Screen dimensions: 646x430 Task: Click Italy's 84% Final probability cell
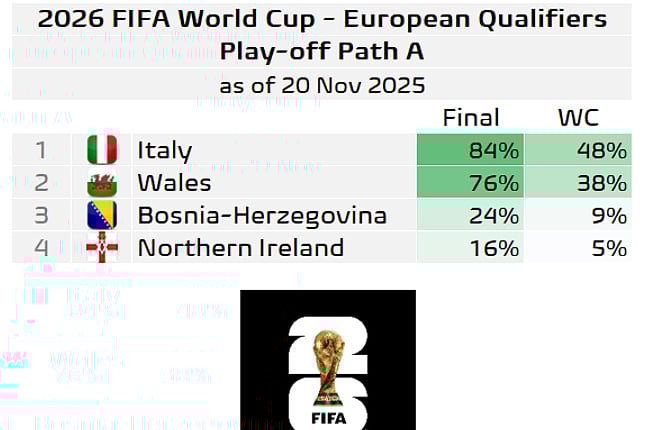pyautogui.click(x=470, y=150)
